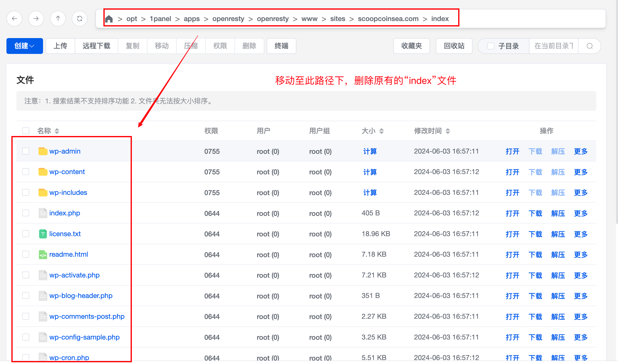Open 更多 menu for wp-activate.php

[x=581, y=275]
